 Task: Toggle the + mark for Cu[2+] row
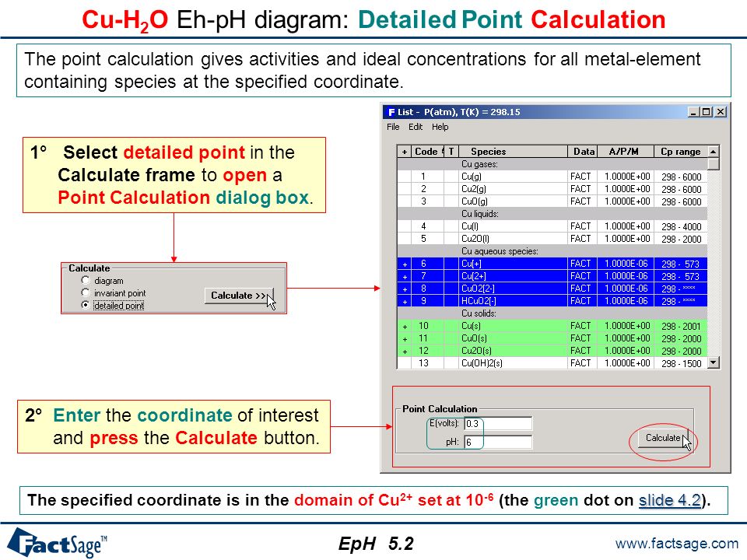(x=405, y=276)
